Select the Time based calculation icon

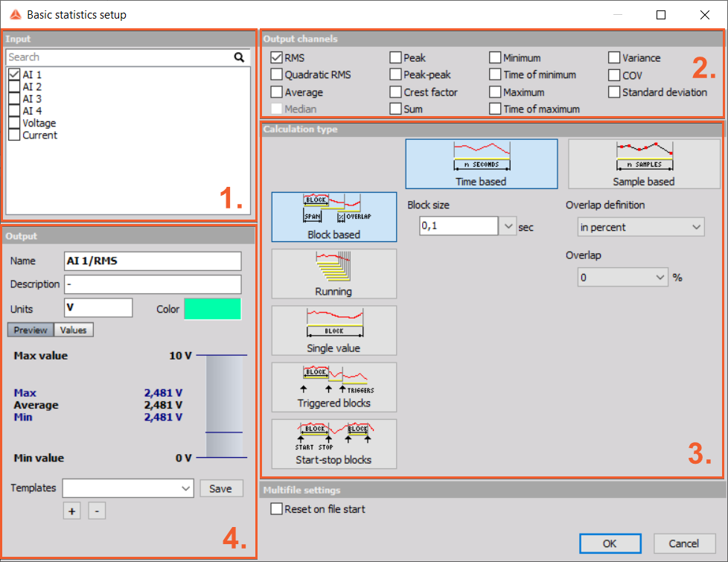pyautogui.click(x=482, y=164)
